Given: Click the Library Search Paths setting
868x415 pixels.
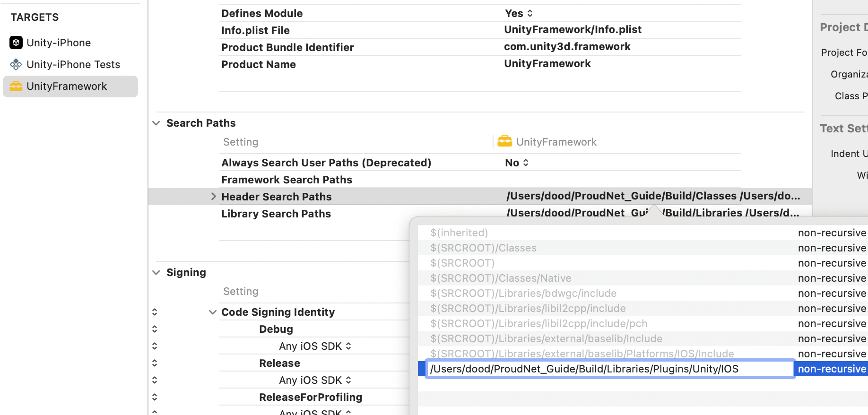Looking at the screenshot, I should tap(276, 214).
